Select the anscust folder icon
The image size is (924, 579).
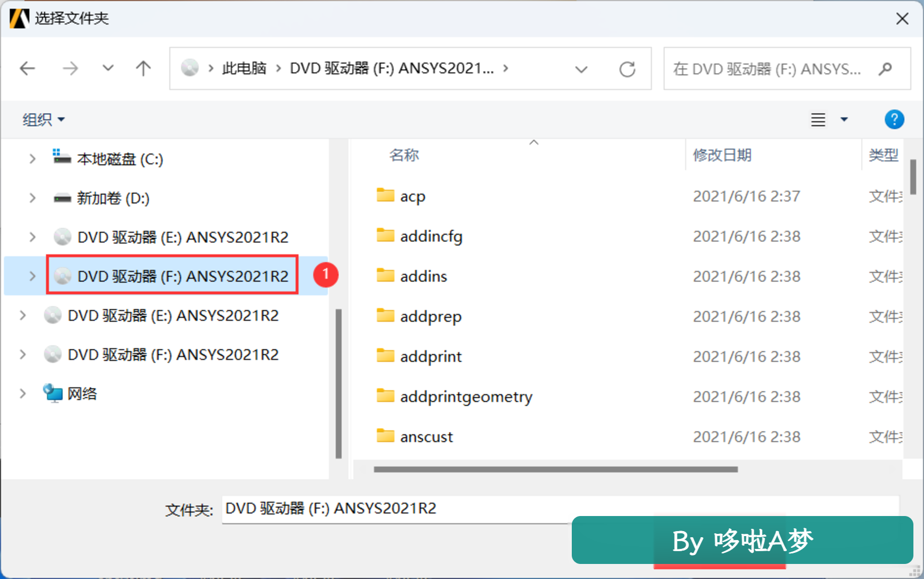(x=385, y=436)
